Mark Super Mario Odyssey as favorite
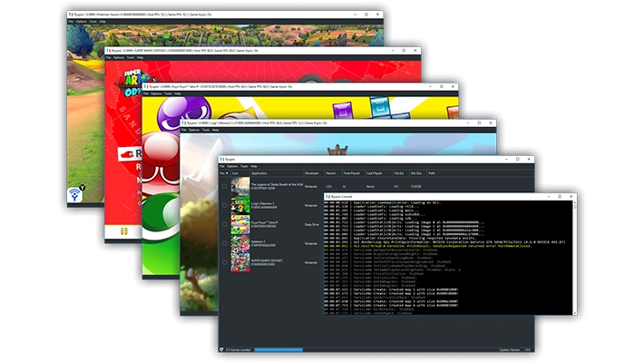Image resolution: width=644 pixels, height=363 pixels. pos(224,262)
